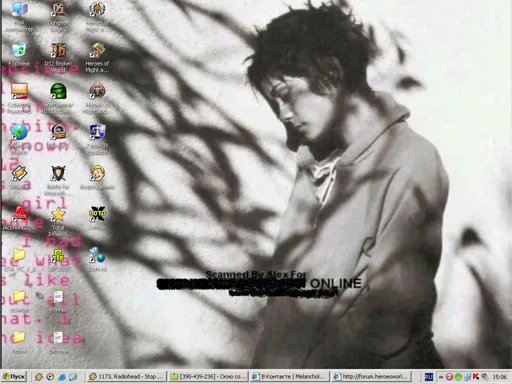Open the Recycle Bin (Корзина) icon
This screenshot has height=384, width=512.
pos(19,50)
